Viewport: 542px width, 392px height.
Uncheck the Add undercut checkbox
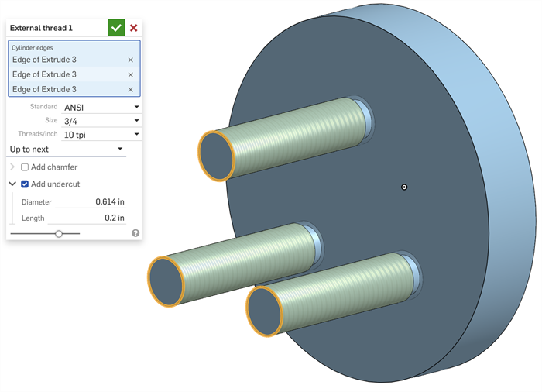coord(25,184)
